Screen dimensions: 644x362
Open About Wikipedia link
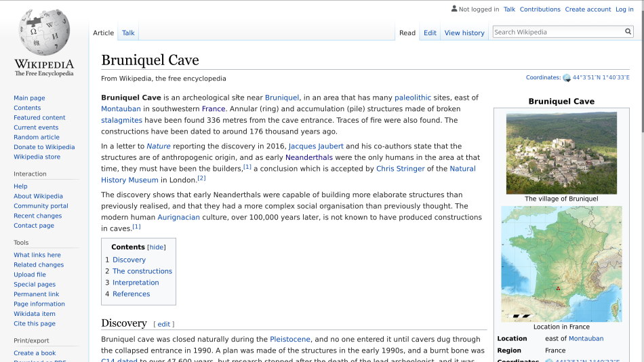coord(38,196)
